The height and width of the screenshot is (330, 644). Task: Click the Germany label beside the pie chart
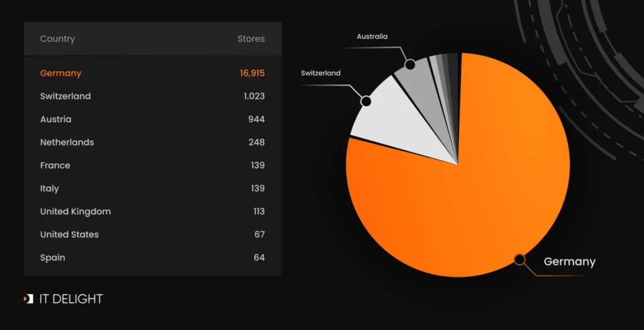(569, 261)
